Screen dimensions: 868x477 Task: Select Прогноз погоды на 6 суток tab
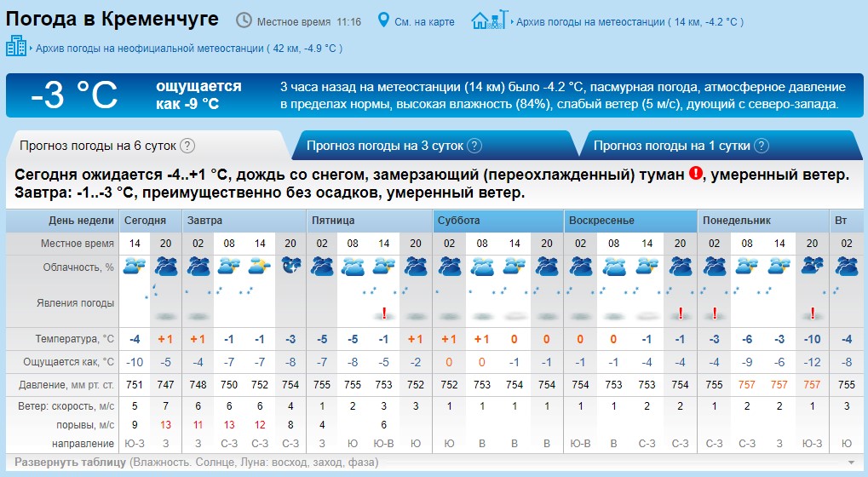pos(98,146)
